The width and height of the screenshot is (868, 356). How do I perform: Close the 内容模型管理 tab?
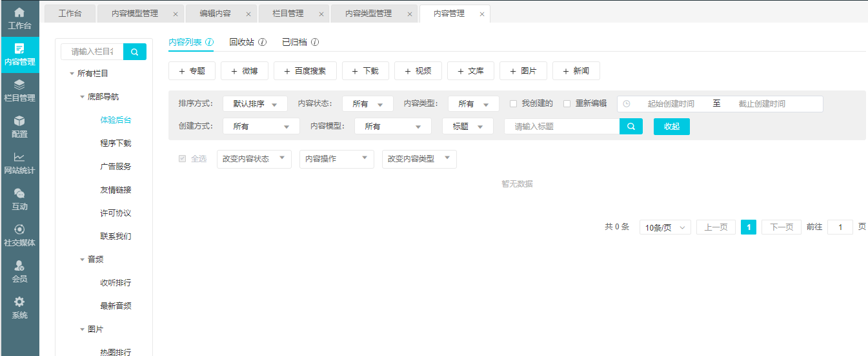click(176, 14)
